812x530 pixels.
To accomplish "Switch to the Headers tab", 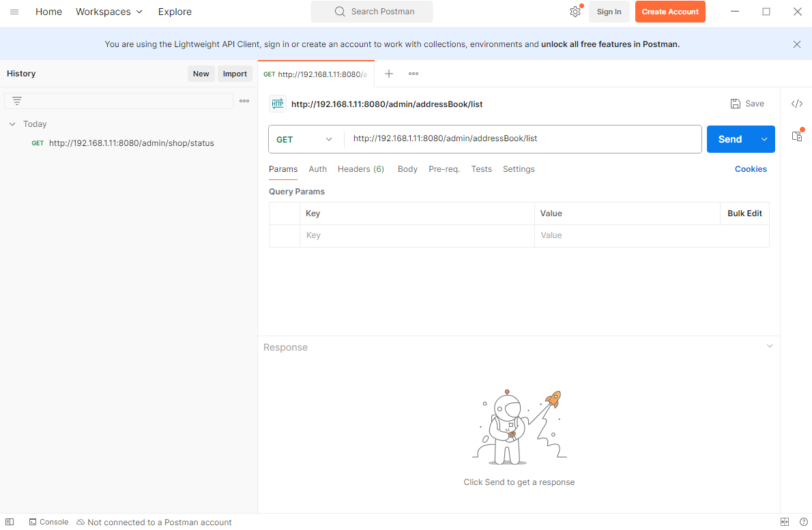I will [x=360, y=168].
